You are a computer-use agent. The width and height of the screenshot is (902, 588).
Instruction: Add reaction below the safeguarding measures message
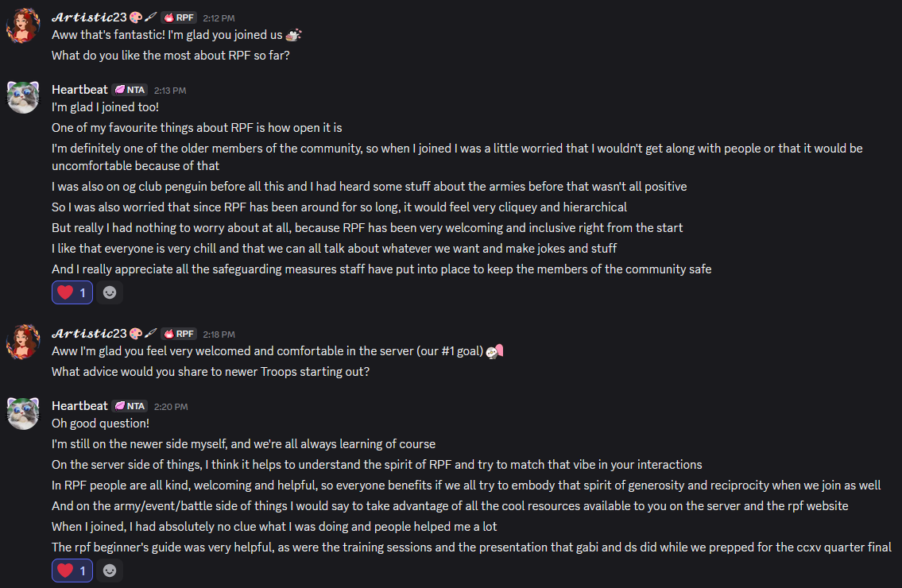pos(110,292)
